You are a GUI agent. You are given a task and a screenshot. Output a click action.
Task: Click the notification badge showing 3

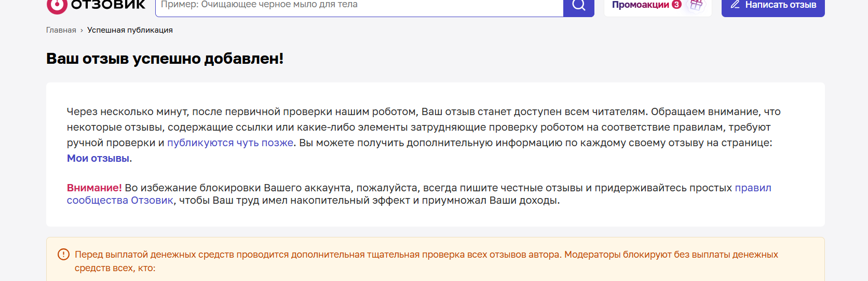tap(676, 4)
